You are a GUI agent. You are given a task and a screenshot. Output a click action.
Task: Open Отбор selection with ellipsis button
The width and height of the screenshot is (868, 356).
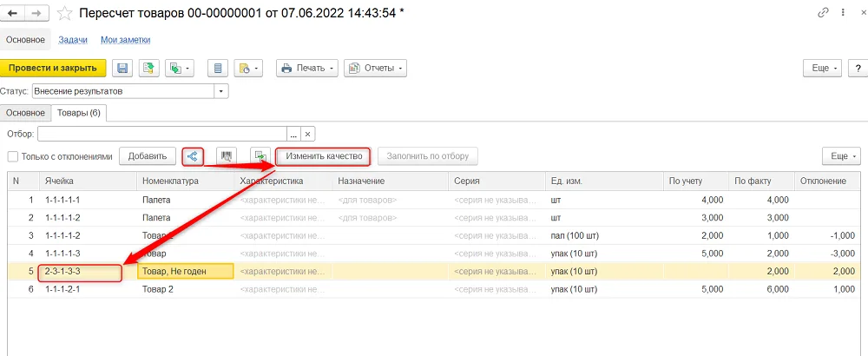294,134
